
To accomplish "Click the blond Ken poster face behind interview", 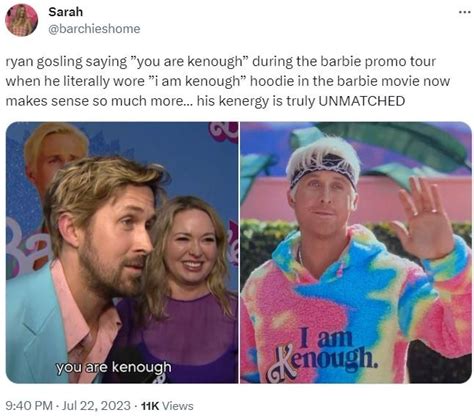I will pos(55,152).
